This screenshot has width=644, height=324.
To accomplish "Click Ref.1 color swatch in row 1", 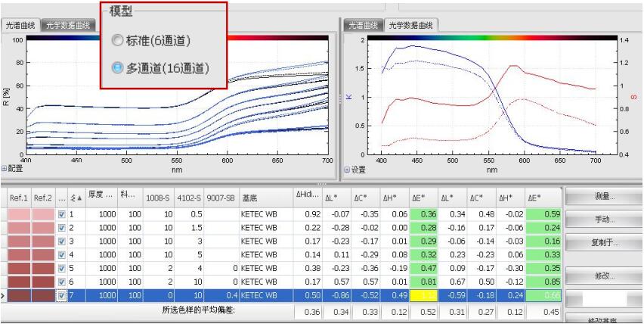I will pos(18,215).
